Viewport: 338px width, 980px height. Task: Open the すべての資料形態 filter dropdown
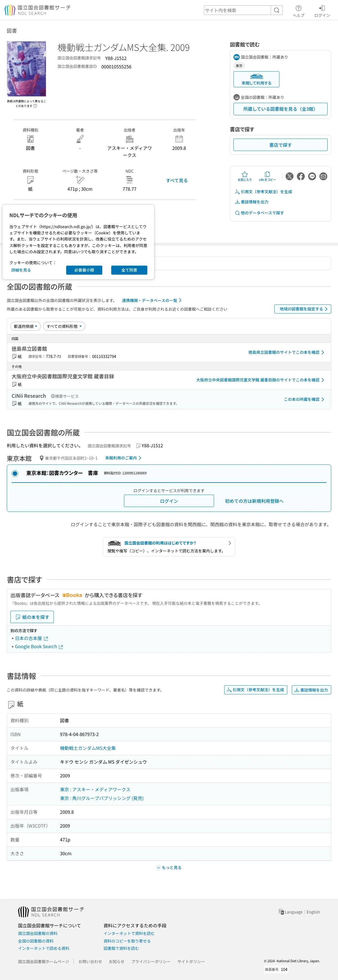(64, 326)
